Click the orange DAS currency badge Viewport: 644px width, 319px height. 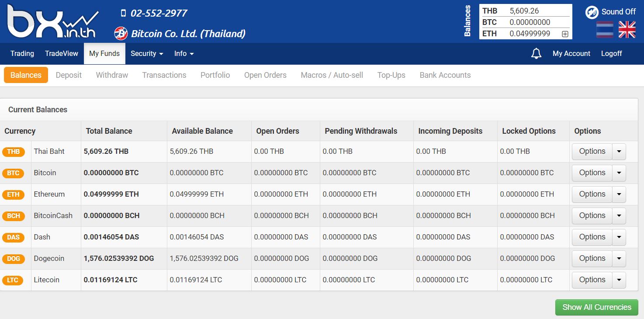(14, 237)
